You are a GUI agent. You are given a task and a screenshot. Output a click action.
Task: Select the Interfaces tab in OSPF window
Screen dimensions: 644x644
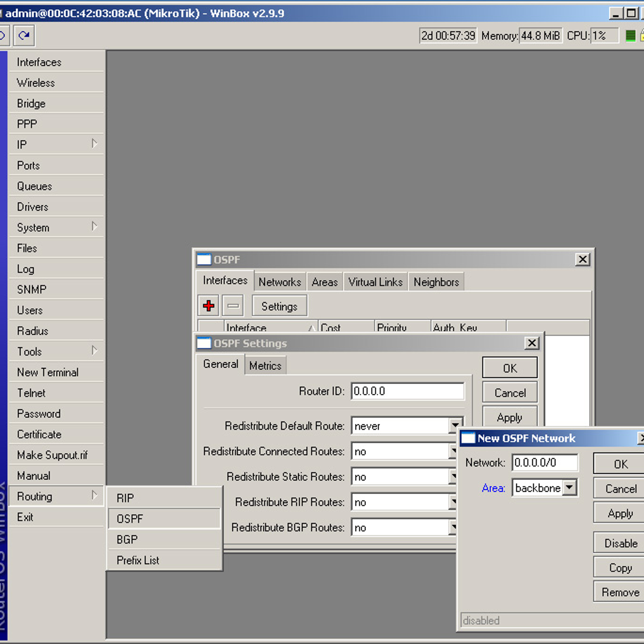(x=225, y=281)
